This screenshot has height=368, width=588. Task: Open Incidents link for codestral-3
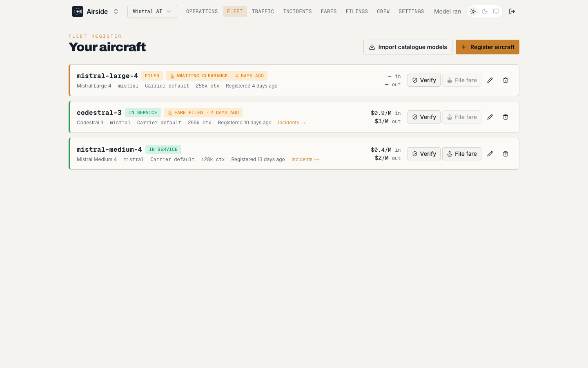pyautogui.click(x=292, y=123)
